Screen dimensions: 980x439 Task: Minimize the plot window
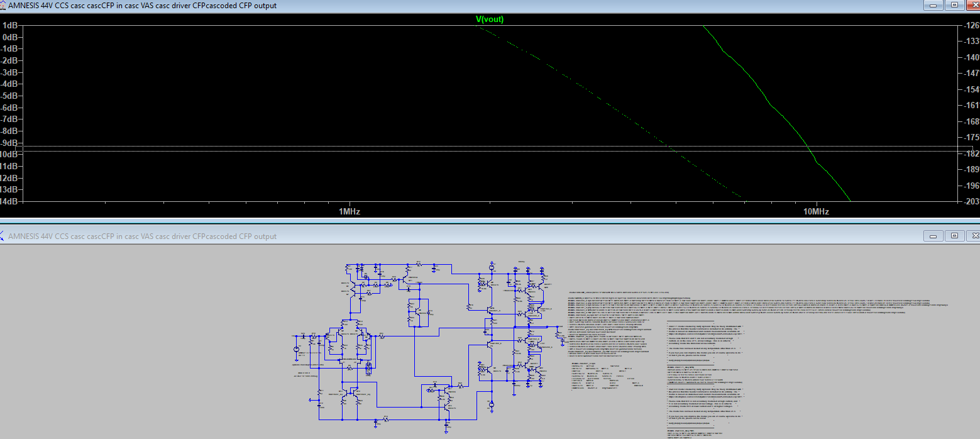932,4
